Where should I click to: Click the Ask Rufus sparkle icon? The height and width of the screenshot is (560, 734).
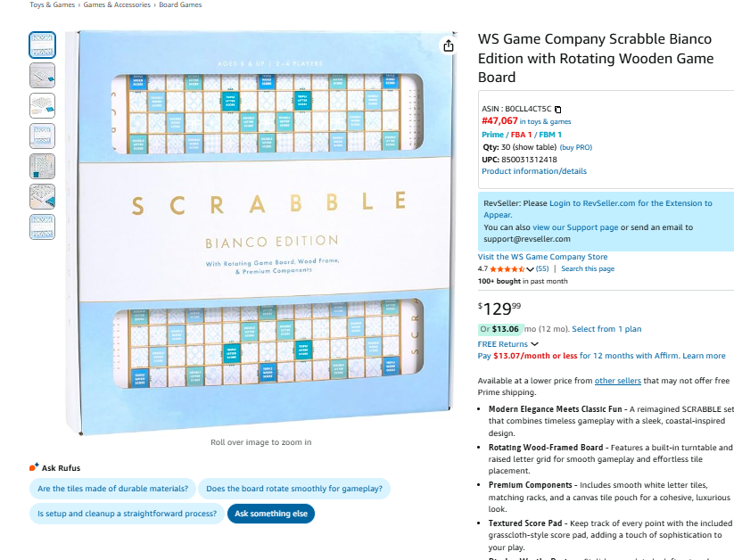tap(34, 467)
